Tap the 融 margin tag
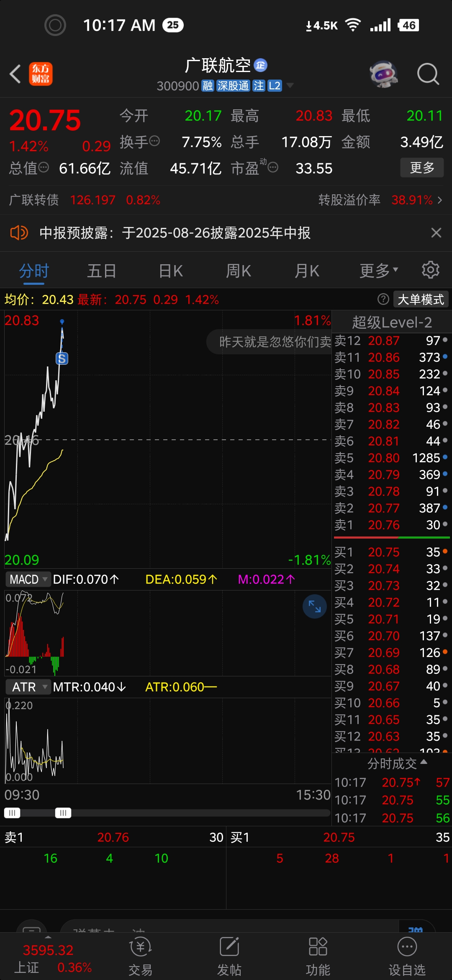The width and height of the screenshot is (452, 980). pyautogui.click(x=208, y=86)
